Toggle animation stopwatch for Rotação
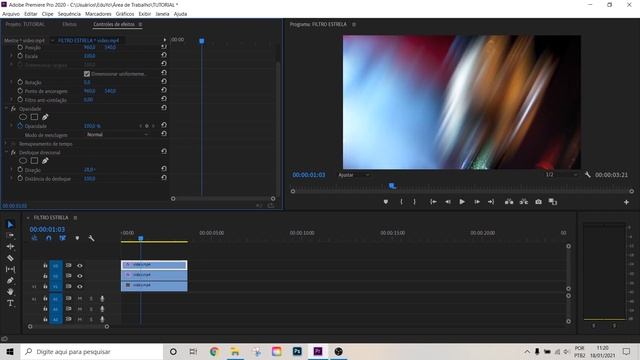Image resolution: width=640 pixels, height=360 pixels. coord(20,82)
